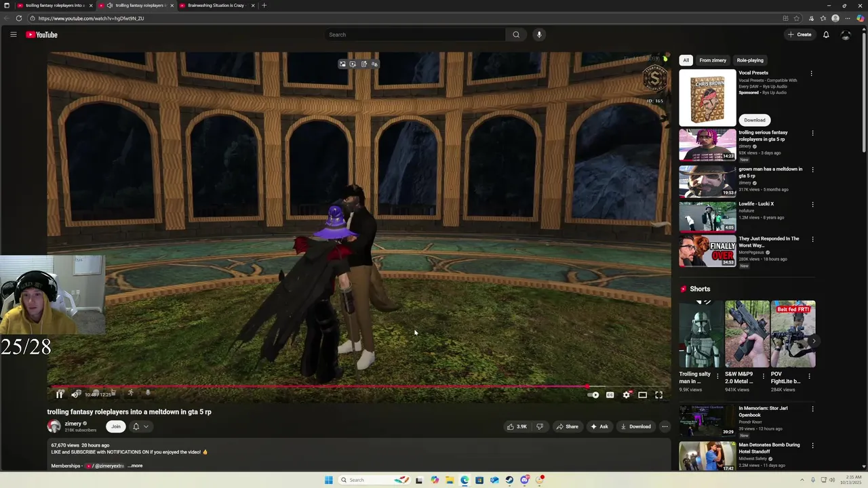Select the From zimery chip

click(x=713, y=60)
